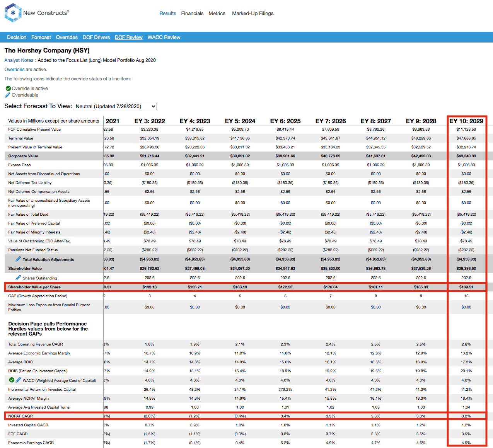Viewport: 493px width, 448px height.
Task: Click the Excess Cash row label
Action: coord(19,165)
